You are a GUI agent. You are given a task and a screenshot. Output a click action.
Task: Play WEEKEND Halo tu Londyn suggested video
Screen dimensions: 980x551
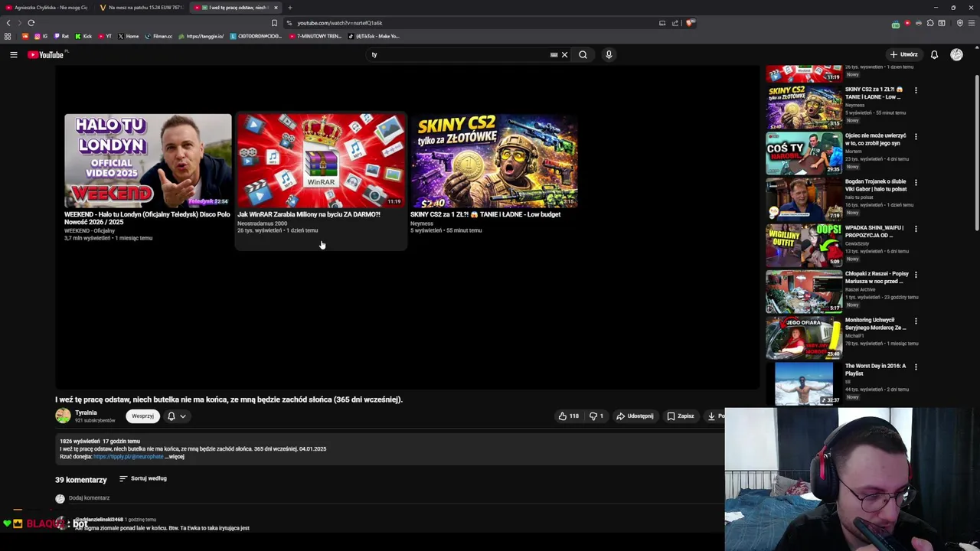(148, 161)
